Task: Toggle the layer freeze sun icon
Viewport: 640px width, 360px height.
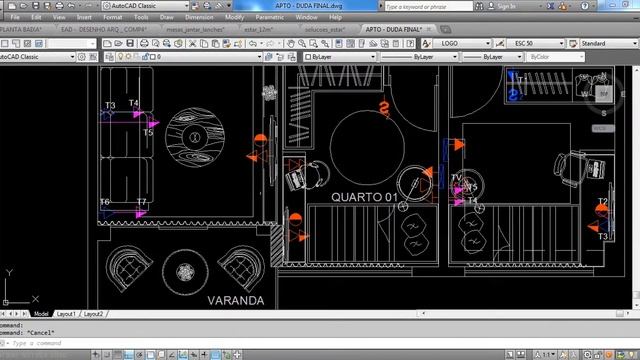Action: 128,57
